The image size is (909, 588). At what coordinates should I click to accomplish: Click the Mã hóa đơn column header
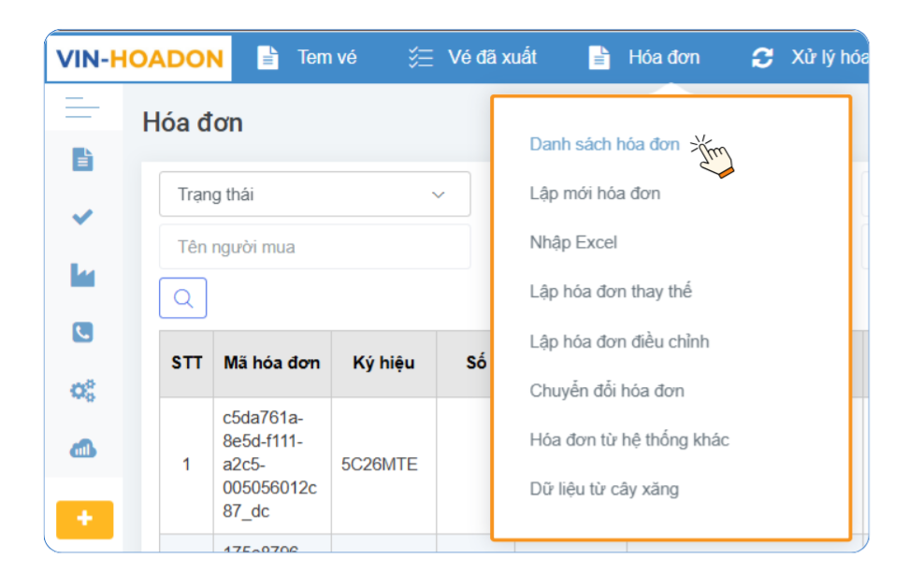pos(272,364)
